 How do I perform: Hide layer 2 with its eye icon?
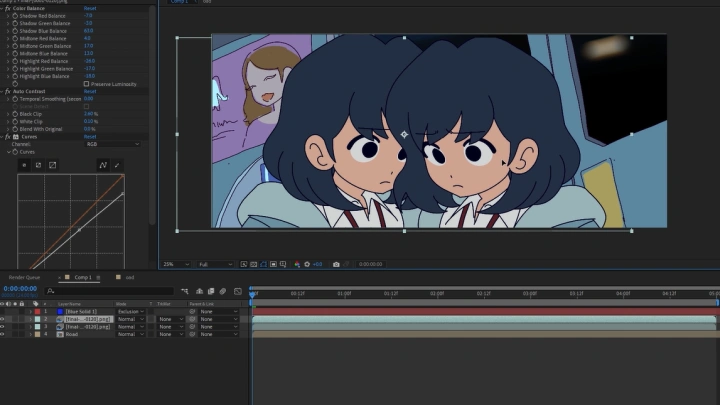[x=2, y=319]
